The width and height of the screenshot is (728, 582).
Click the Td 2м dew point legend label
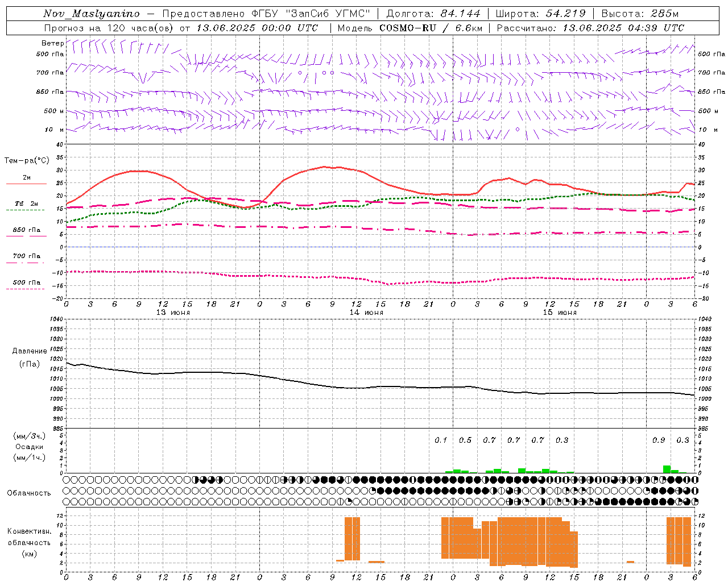click(27, 203)
